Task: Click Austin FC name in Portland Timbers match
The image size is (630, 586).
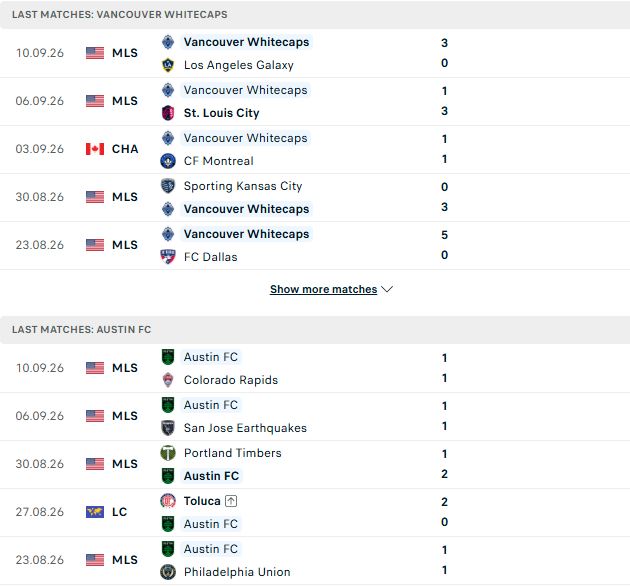Action: pyautogui.click(x=211, y=476)
